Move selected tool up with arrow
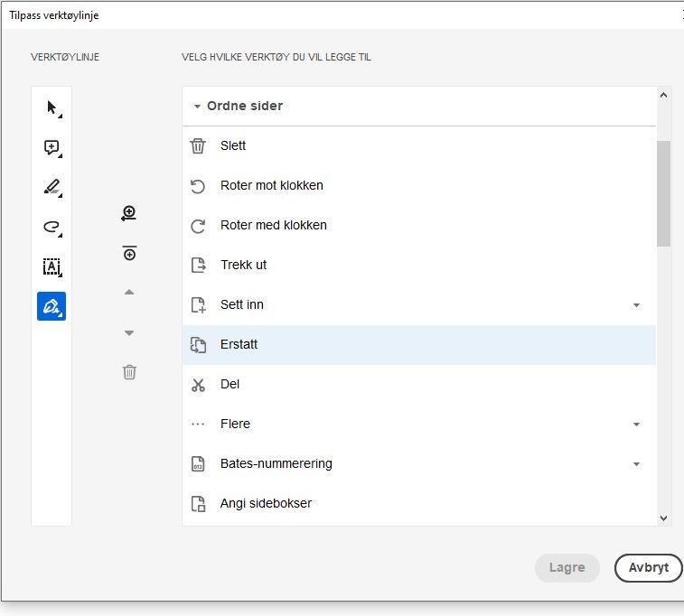This screenshot has width=684, height=616. (129, 293)
